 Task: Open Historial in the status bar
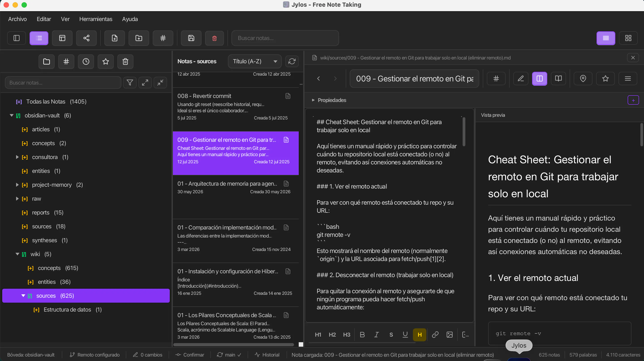pos(267,355)
